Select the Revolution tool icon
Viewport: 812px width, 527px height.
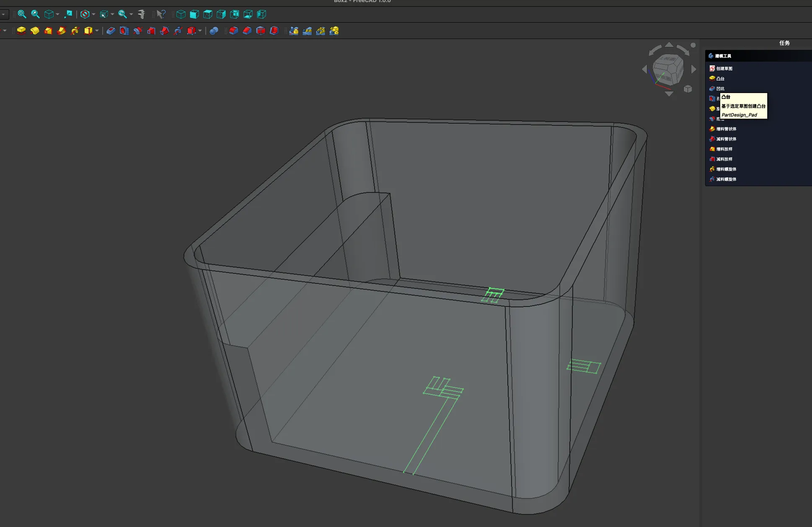[35, 31]
